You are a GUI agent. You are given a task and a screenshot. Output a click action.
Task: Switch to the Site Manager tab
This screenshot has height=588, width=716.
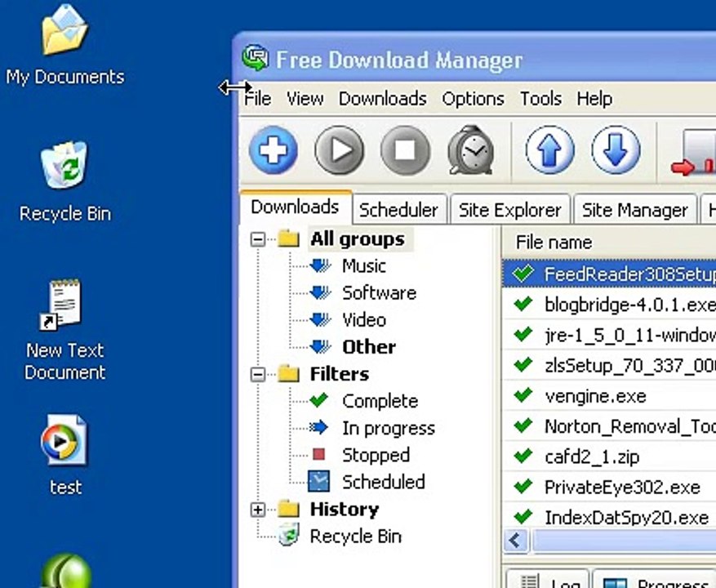point(634,210)
